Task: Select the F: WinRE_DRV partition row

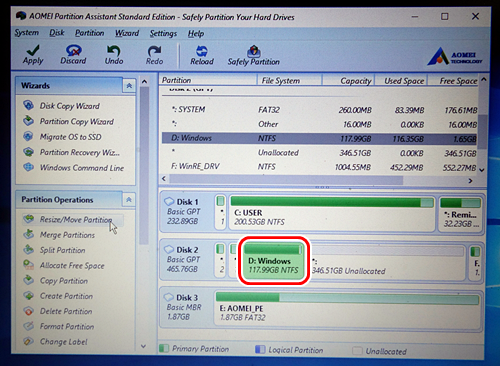Action: 319,167
